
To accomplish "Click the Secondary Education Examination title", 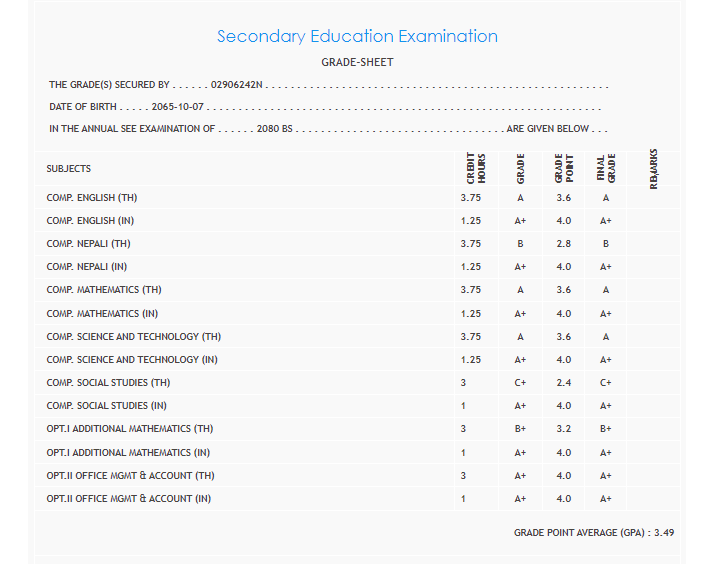I will [357, 36].
